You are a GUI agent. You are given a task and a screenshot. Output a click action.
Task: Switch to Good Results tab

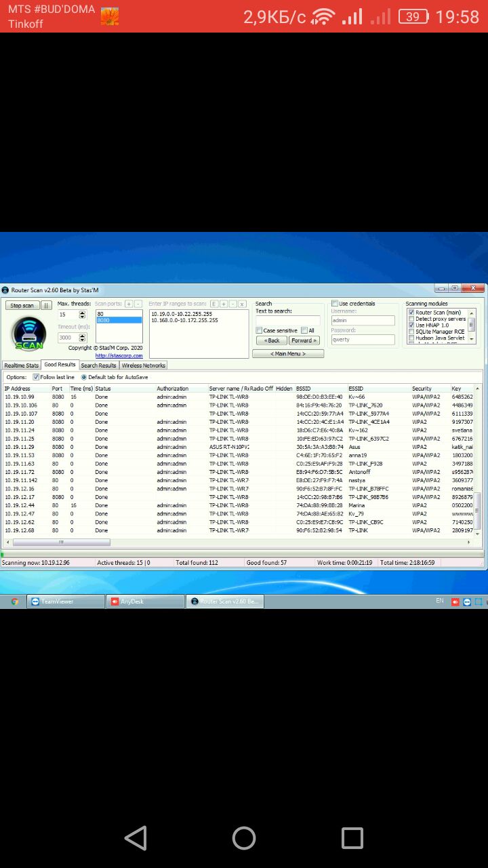[60, 365]
